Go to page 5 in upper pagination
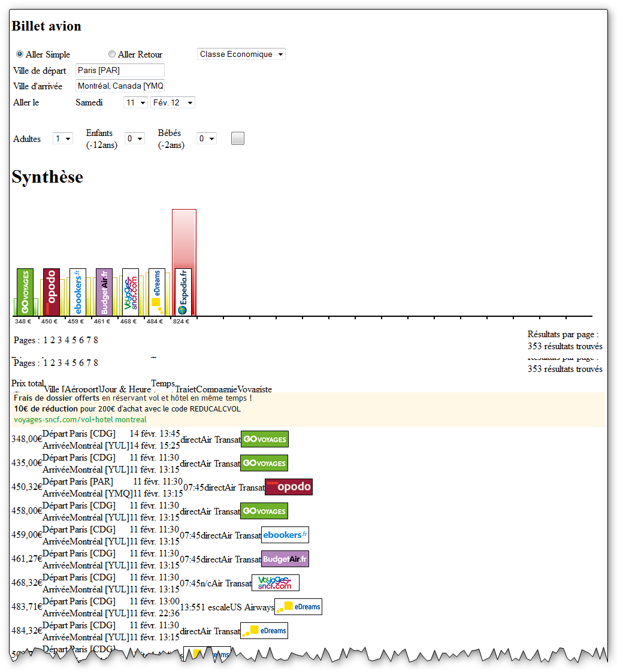617x672 pixels. 74,340
